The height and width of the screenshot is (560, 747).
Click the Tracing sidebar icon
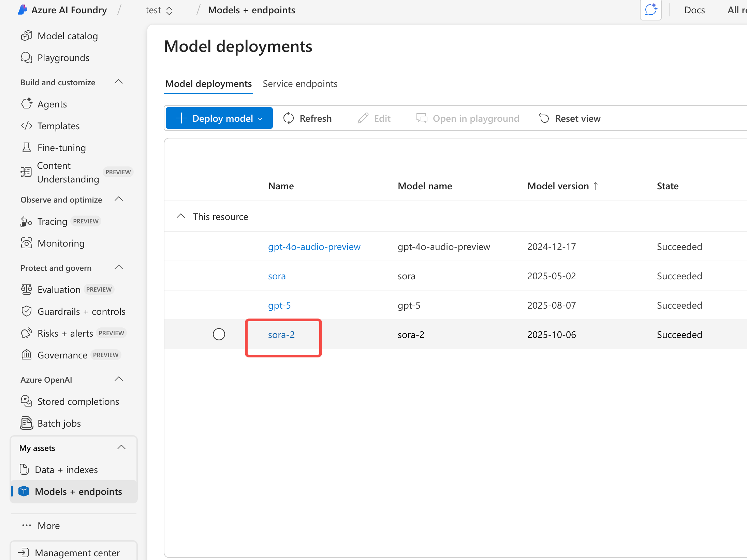[26, 221]
